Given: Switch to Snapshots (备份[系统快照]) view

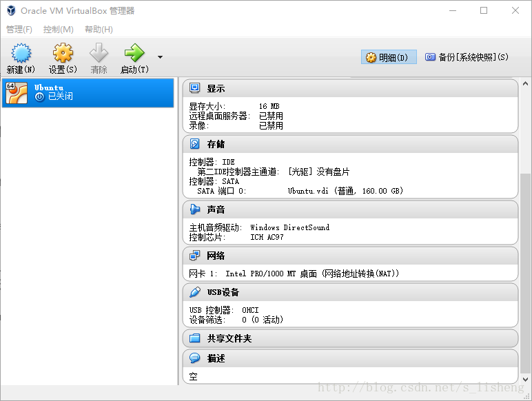Looking at the screenshot, I should [x=467, y=57].
